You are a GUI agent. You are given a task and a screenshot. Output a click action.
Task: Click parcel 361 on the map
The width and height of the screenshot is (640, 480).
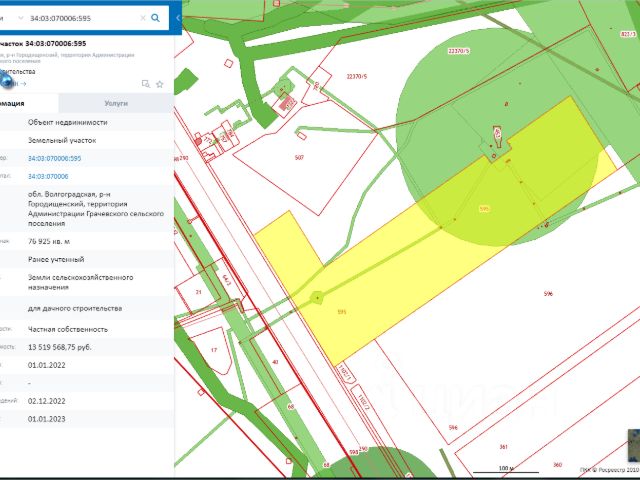click(504, 447)
